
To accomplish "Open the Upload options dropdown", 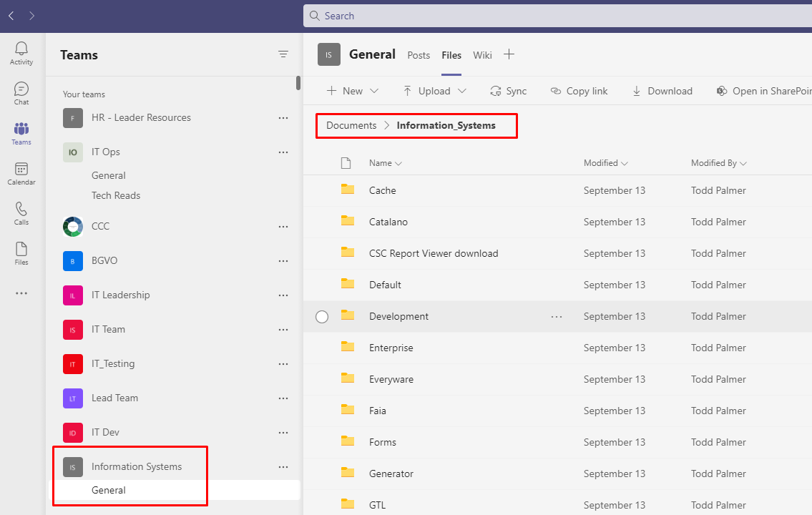I will tap(462, 91).
